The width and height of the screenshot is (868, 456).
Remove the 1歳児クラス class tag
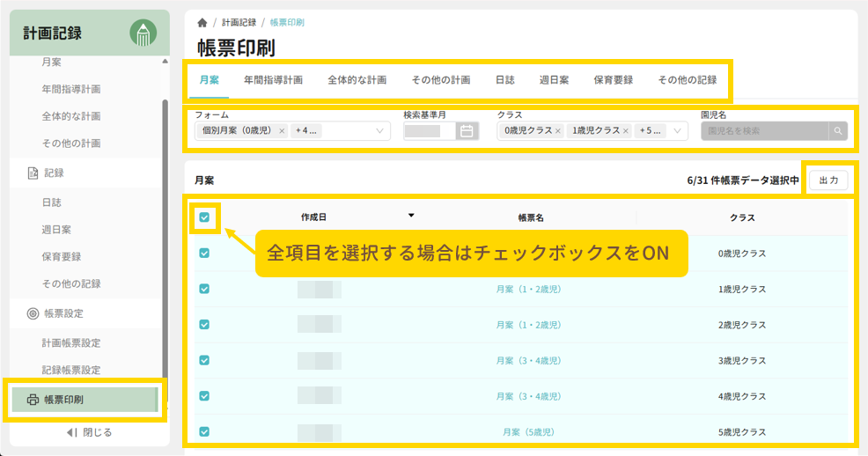pyautogui.click(x=626, y=131)
